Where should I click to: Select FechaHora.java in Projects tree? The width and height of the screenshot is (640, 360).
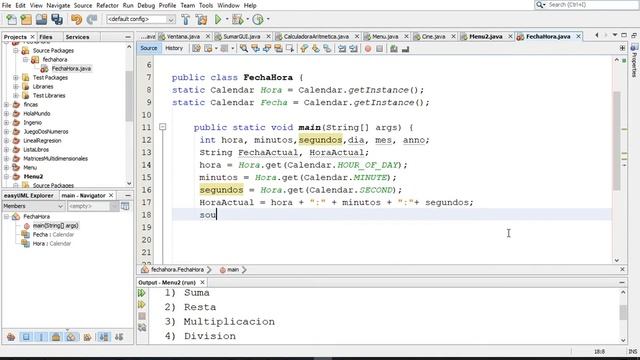pyautogui.click(x=71, y=69)
